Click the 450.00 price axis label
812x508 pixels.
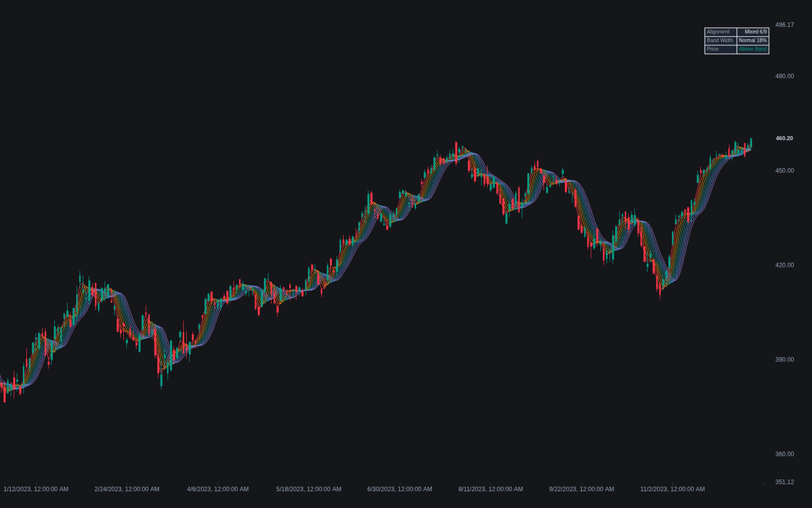(x=785, y=171)
